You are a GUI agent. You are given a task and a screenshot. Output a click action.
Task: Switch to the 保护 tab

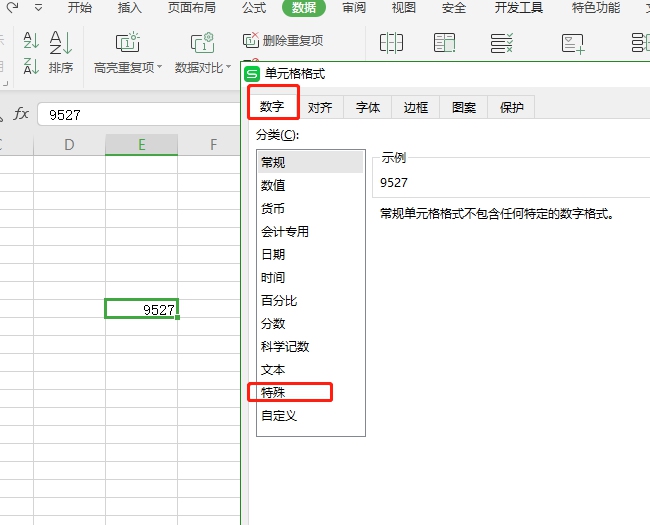[512, 107]
